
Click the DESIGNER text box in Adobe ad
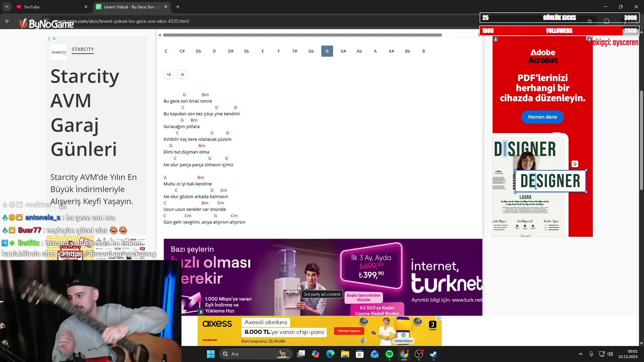[550, 181]
